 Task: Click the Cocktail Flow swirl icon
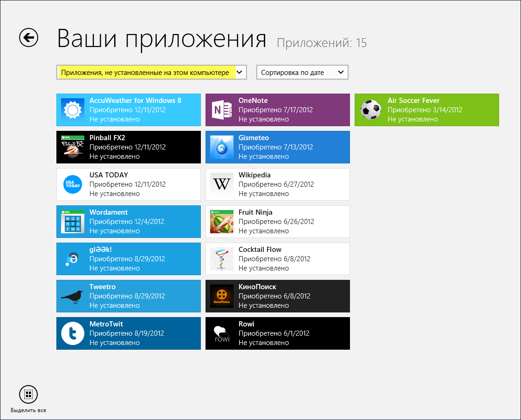point(222,258)
